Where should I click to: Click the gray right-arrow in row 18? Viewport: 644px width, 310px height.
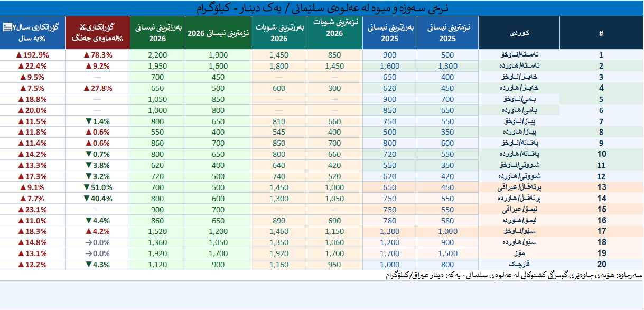(88, 242)
